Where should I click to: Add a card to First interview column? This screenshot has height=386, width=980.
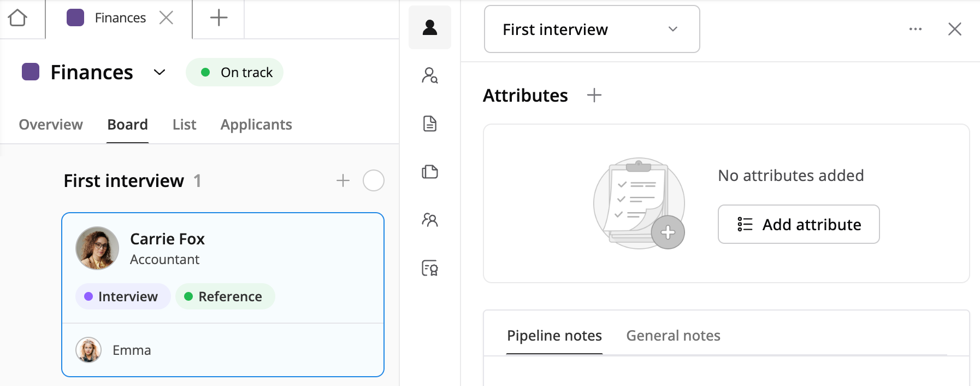(x=343, y=180)
